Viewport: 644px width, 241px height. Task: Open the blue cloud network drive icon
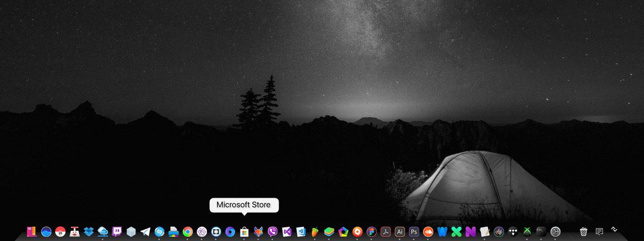pyautogui.click(x=103, y=232)
